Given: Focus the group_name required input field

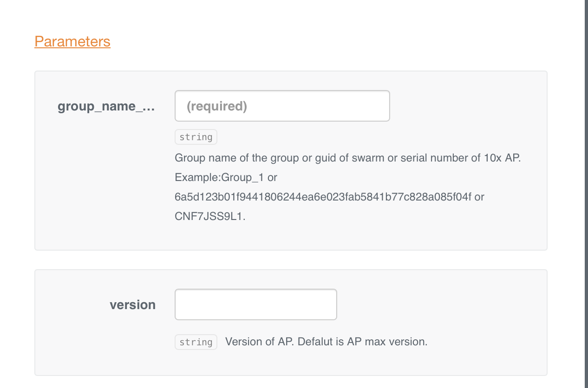Looking at the screenshot, I should point(282,106).
